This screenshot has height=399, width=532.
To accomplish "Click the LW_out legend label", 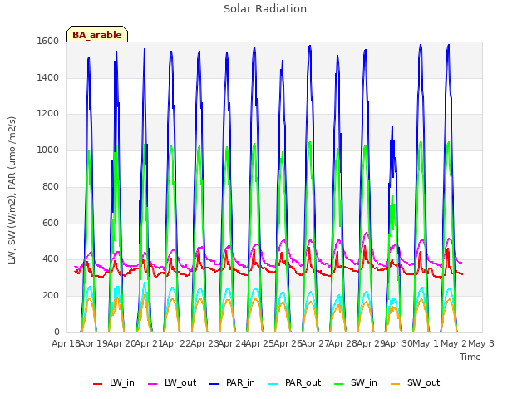I will pyautogui.click(x=180, y=382).
